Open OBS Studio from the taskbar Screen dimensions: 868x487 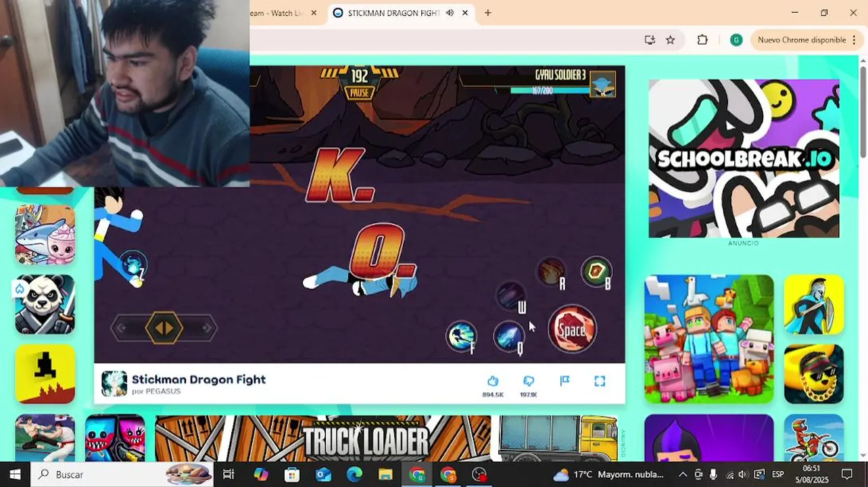(479, 474)
